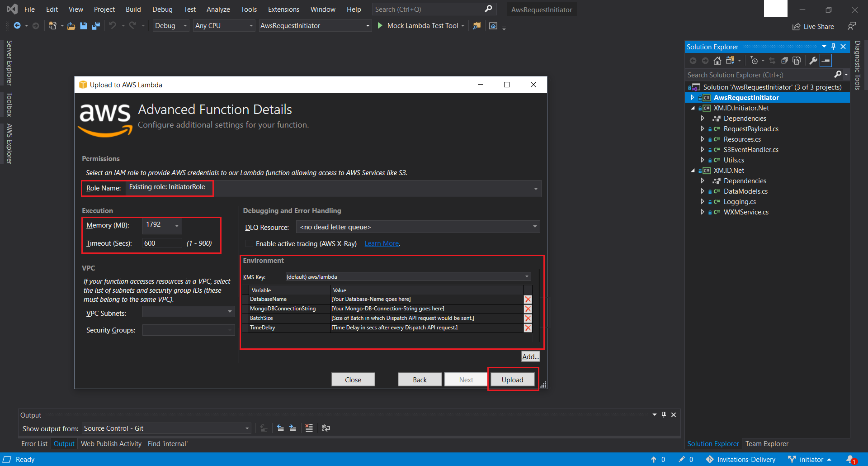Click the Open File folder icon
Screen dimensions: 868x466
[71, 26]
